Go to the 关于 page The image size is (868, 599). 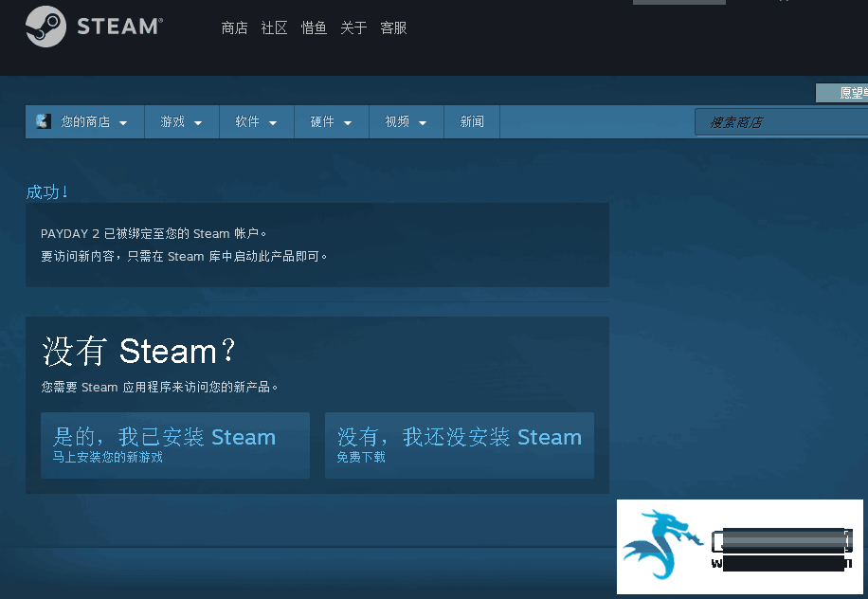(353, 27)
